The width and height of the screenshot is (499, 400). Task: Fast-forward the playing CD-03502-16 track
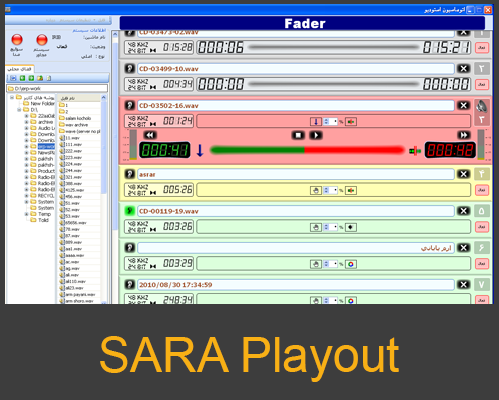464,135
